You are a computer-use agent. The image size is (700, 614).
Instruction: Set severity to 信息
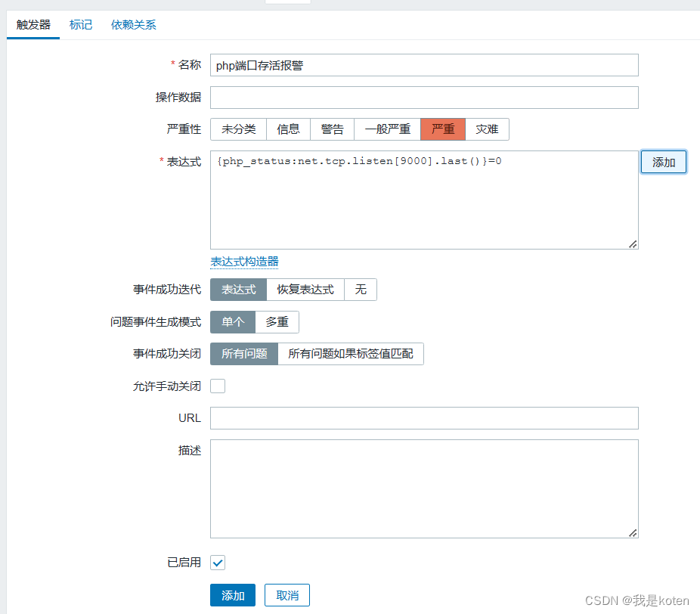(288, 129)
